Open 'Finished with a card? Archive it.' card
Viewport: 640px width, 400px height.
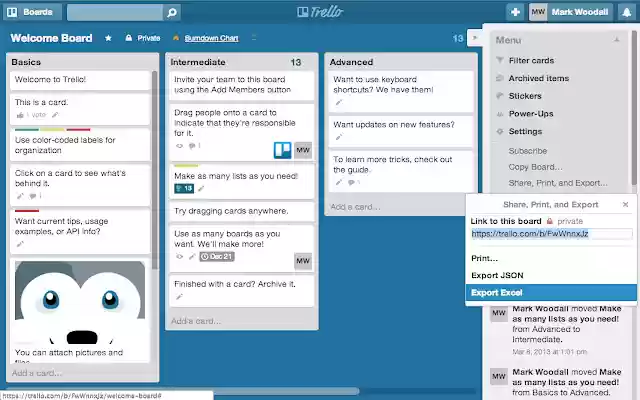pos(242,290)
